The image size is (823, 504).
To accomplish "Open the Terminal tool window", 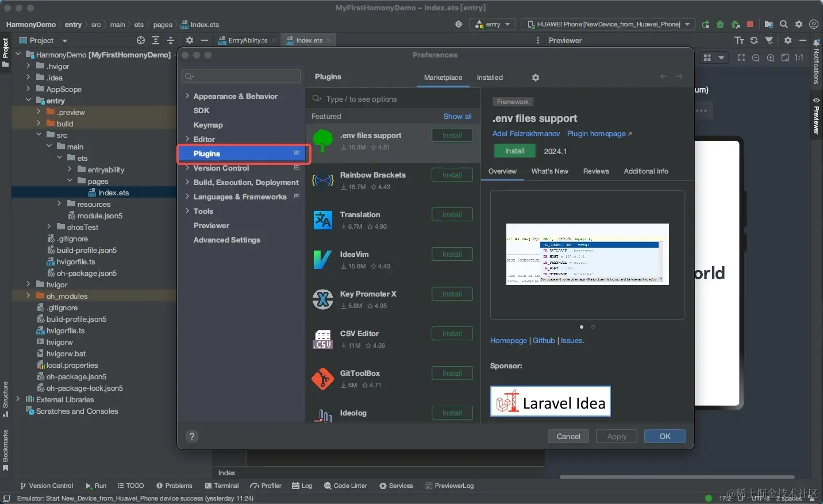I will (x=222, y=486).
